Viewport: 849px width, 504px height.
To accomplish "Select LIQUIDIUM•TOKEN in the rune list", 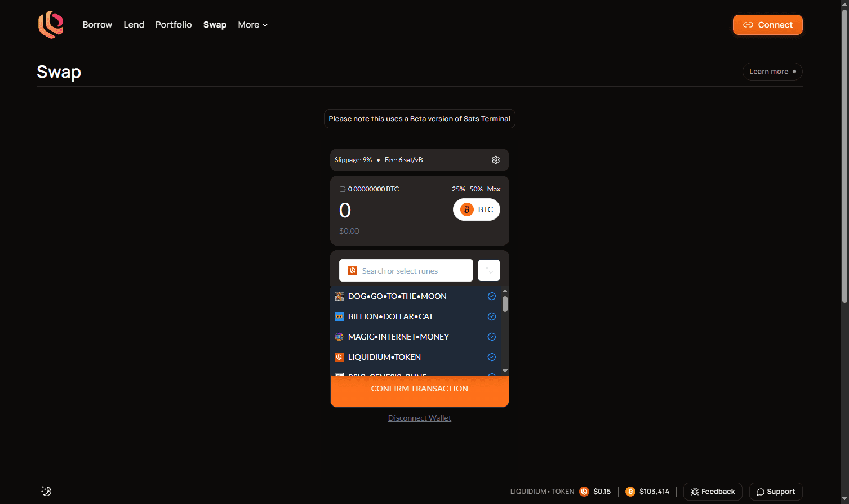I will tap(416, 357).
